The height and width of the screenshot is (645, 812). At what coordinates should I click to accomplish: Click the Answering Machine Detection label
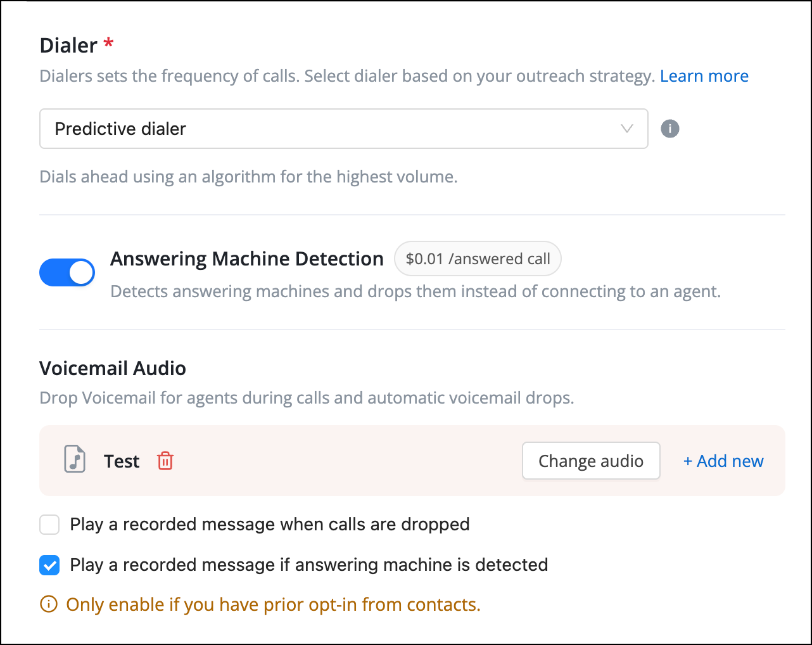click(247, 259)
